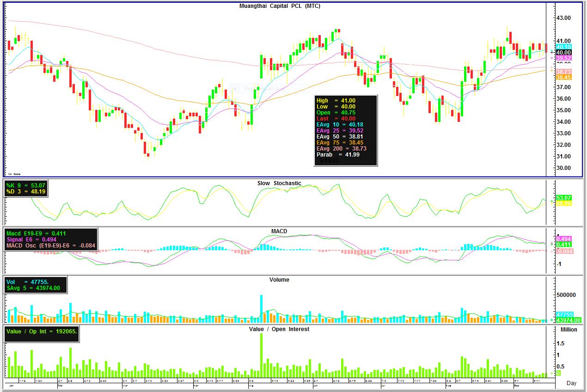Click the green 43974.00 tag beside the volume panel
Screen dimensions: 587x392
click(568, 320)
